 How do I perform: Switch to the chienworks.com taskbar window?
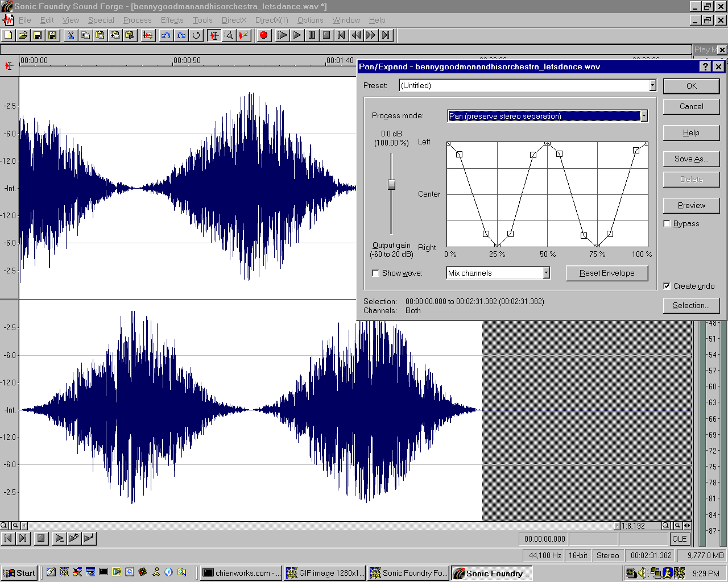tap(241, 573)
